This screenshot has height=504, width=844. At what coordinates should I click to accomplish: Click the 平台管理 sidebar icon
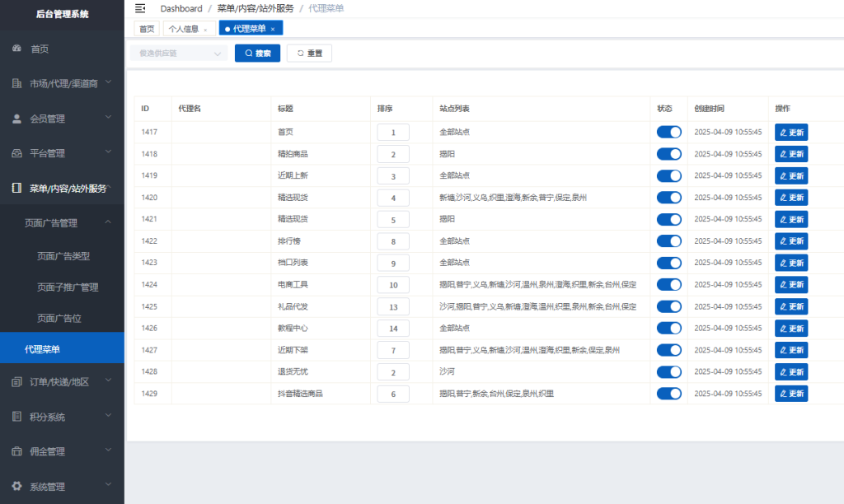click(x=16, y=153)
